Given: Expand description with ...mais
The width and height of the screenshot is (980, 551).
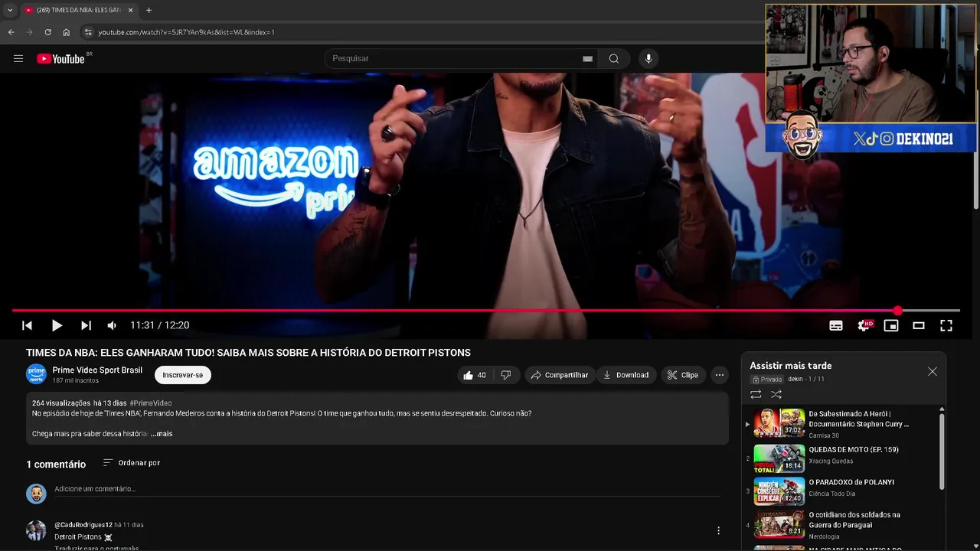Looking at the screenshot, I should click(162, 434).
